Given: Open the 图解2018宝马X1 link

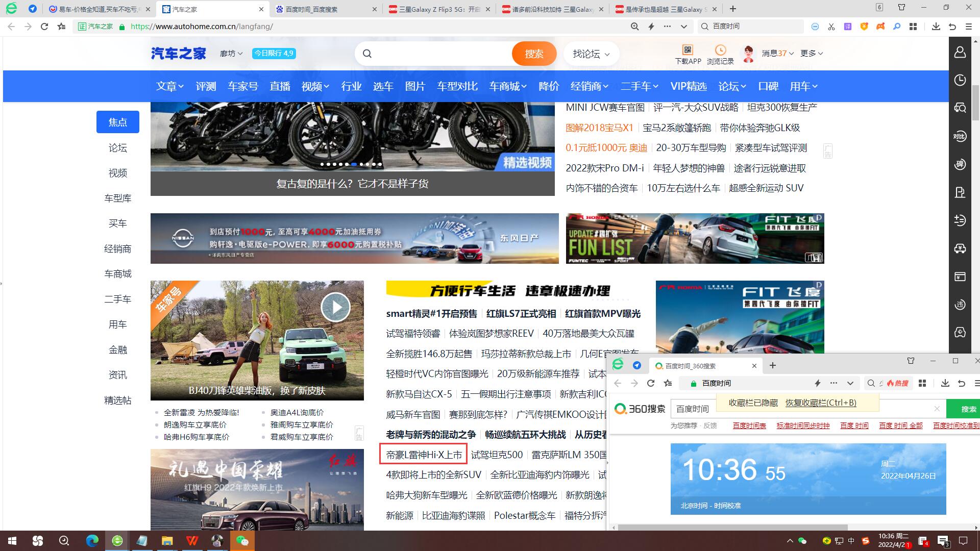Looking at the screenshot, I should (x=599, y=128).
